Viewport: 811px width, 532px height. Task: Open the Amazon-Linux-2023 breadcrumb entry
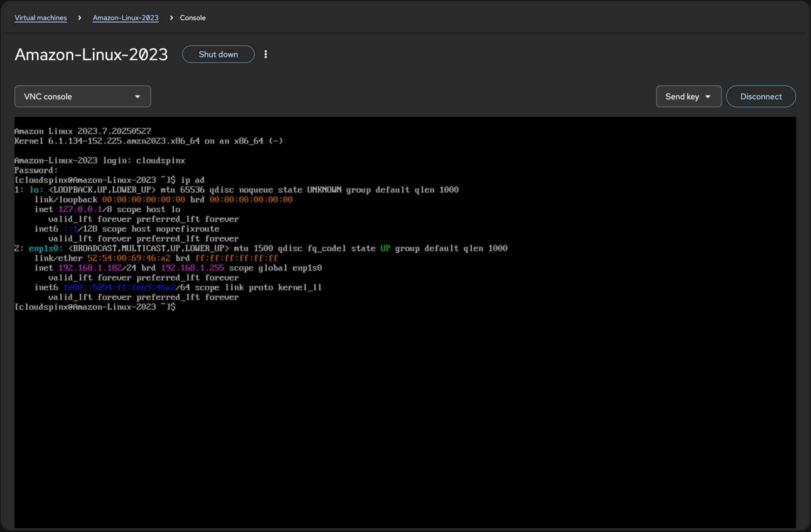[x=126, y=18]
